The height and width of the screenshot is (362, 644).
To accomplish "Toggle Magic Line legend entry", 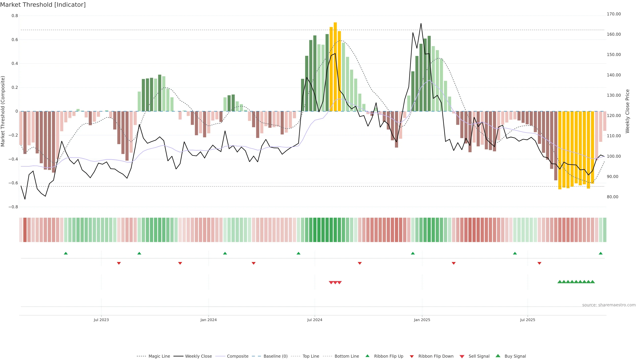I will pyautogui.click(x=159, y=356).
